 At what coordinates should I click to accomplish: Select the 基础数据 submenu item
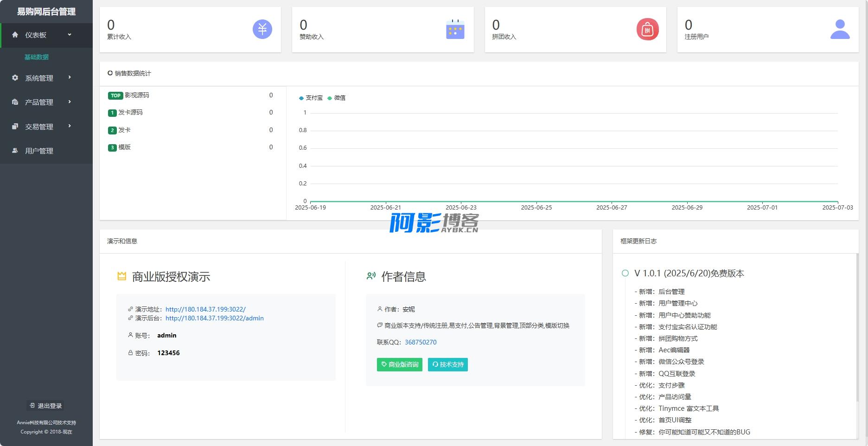coord(37,57)
